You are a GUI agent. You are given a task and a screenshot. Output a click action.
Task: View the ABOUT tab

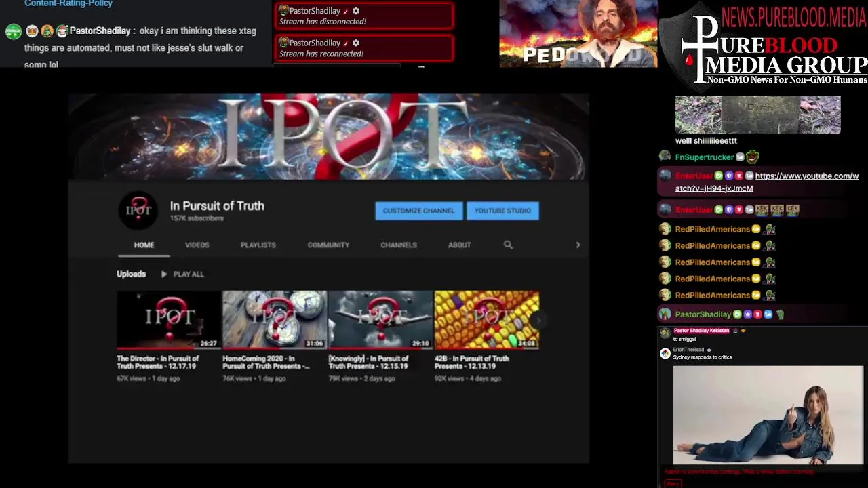459,245
